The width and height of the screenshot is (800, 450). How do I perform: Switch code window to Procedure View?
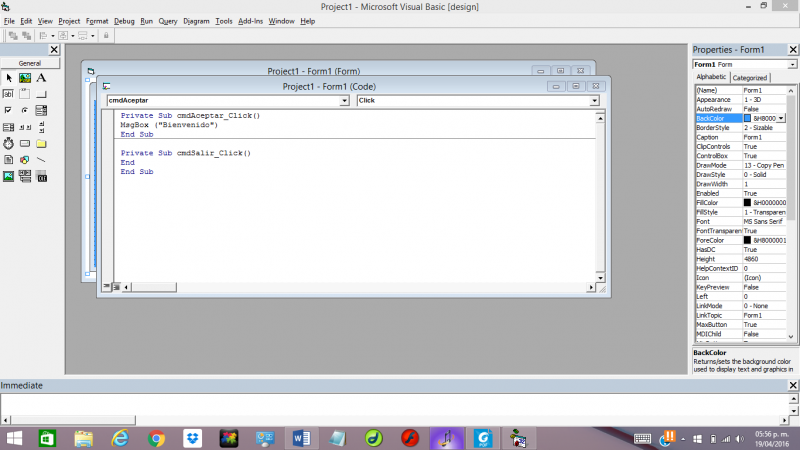tap(107, 287)
